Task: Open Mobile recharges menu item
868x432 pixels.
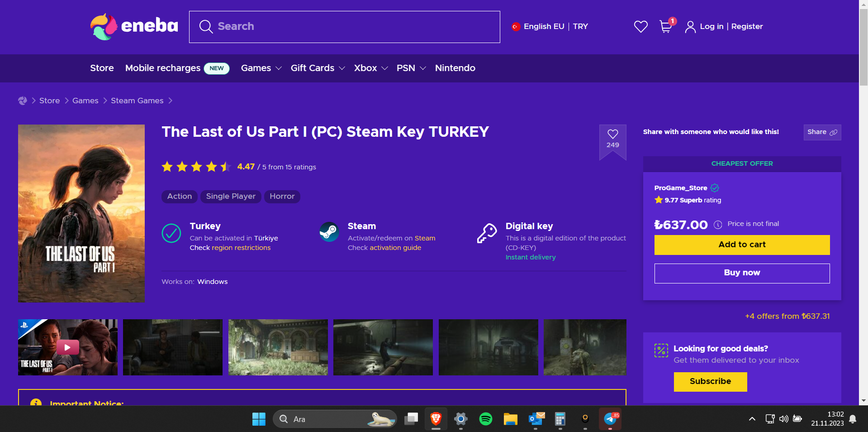Action: (177, 68)
